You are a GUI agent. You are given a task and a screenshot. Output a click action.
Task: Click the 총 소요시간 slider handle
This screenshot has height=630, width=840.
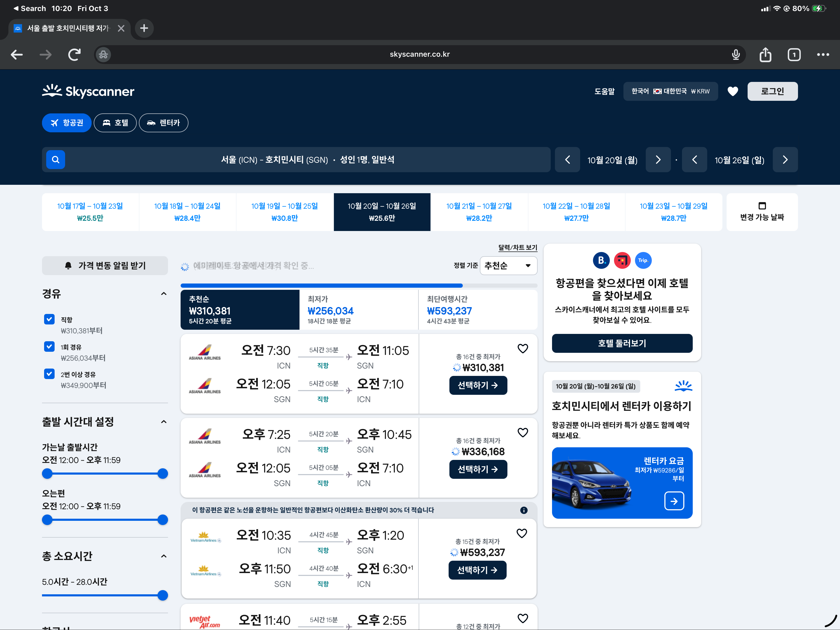click(x=162, y=595)
